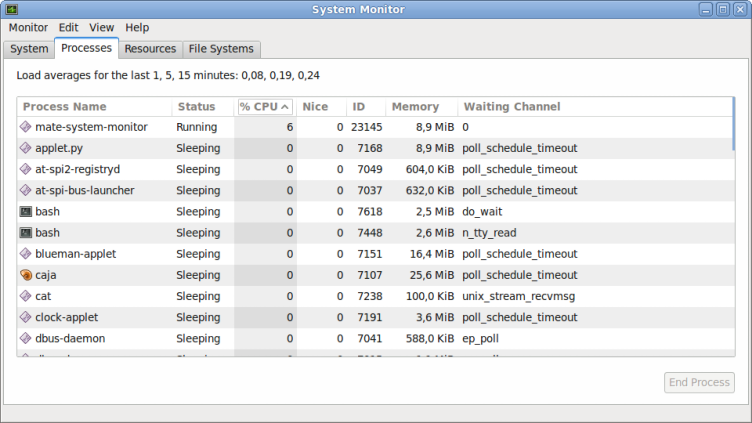Click the clock-applet process icon
Screen dimensions: 752x423
coord(26,317)
